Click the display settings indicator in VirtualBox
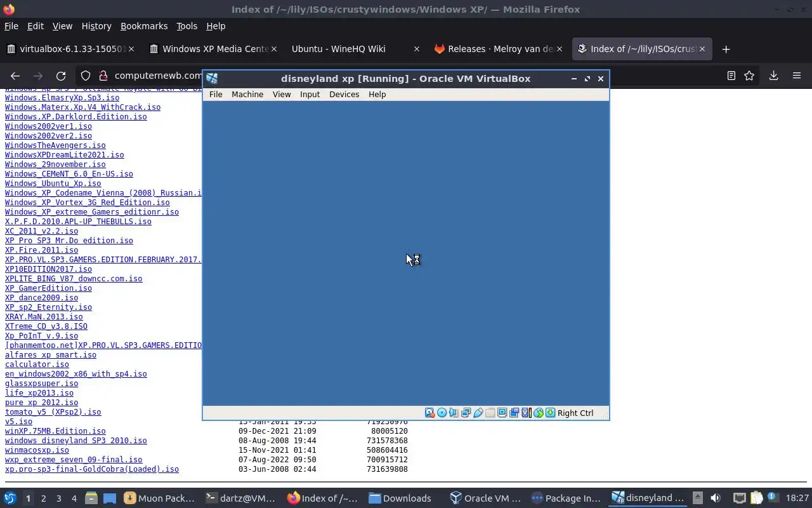 coord(502,413)
